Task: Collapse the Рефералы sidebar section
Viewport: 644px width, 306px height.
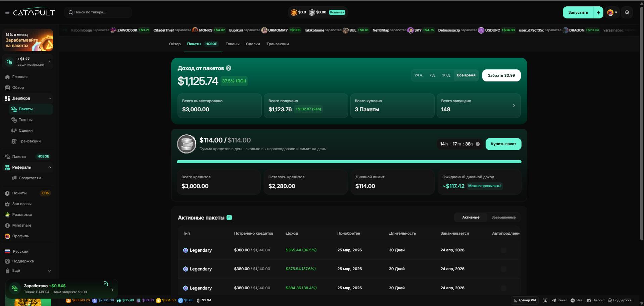Action: click(49, 167)
